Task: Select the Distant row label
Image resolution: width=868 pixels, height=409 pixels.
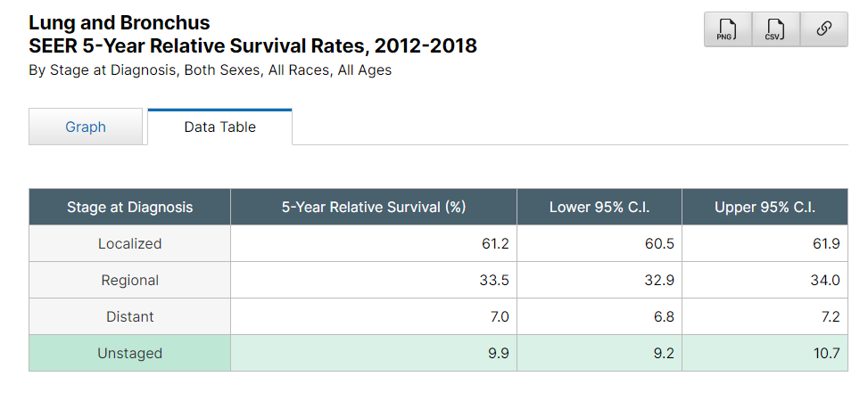Action: coord(129,316)
